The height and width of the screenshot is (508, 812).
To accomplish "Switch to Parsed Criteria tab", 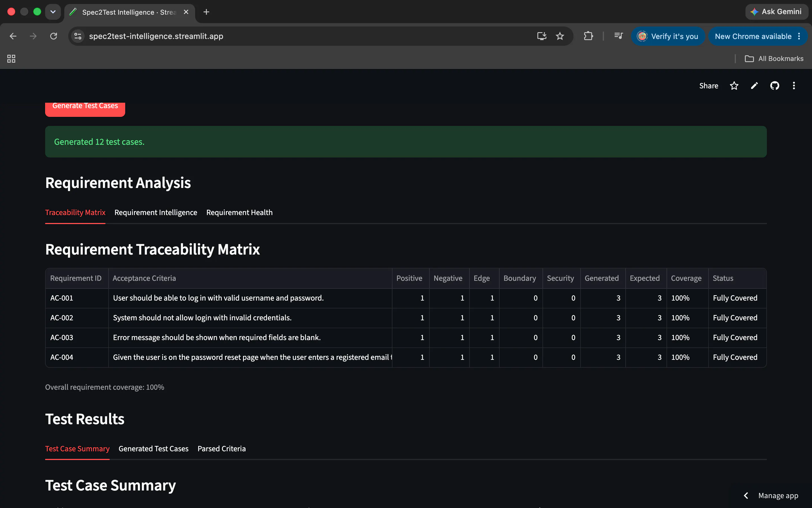I will click(221, 448).
